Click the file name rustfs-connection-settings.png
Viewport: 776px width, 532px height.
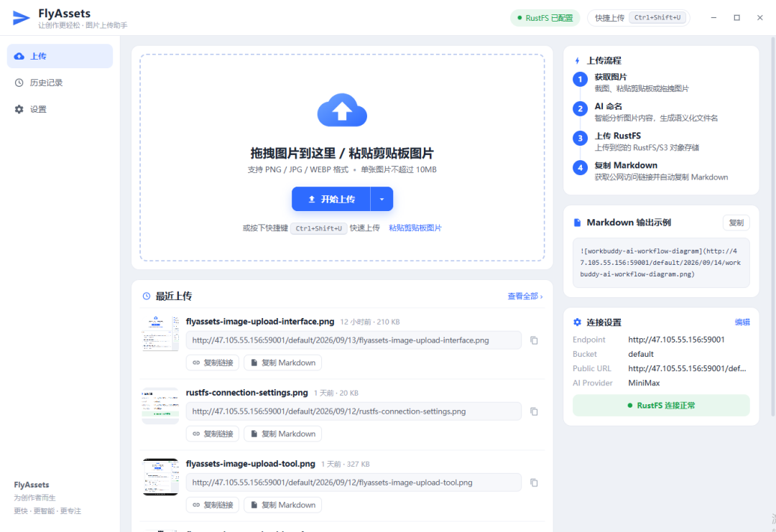tap(247, 393)
